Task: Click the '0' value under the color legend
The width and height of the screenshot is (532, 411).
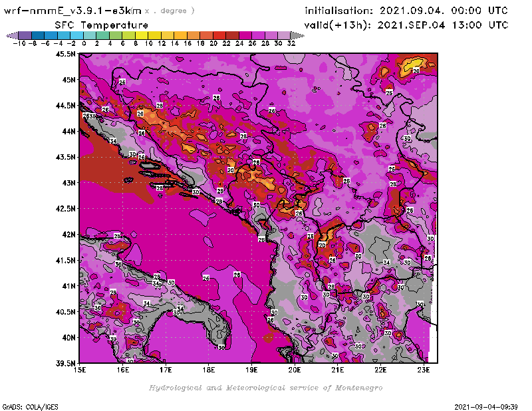Action: [x=84, y=43]
